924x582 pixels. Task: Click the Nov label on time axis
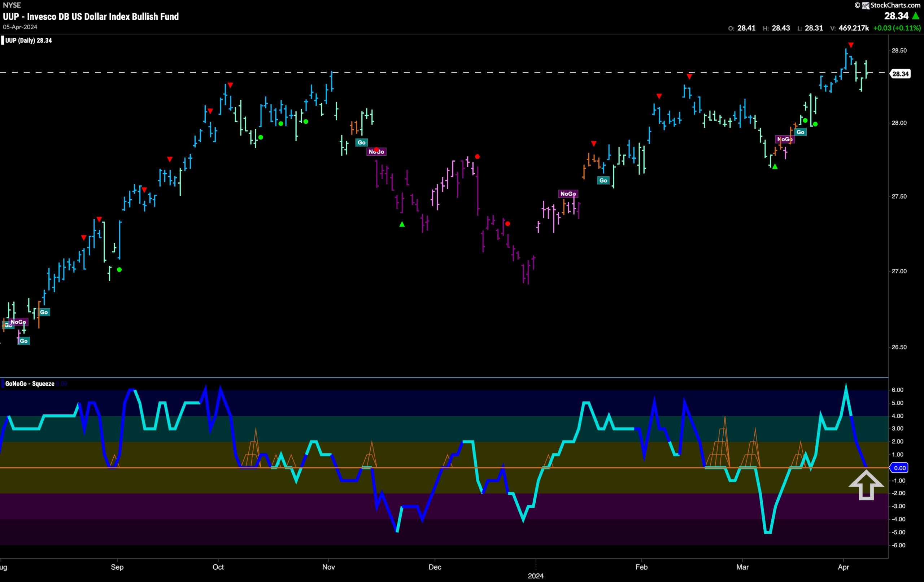pyautogui.click(x=328, y=566)
